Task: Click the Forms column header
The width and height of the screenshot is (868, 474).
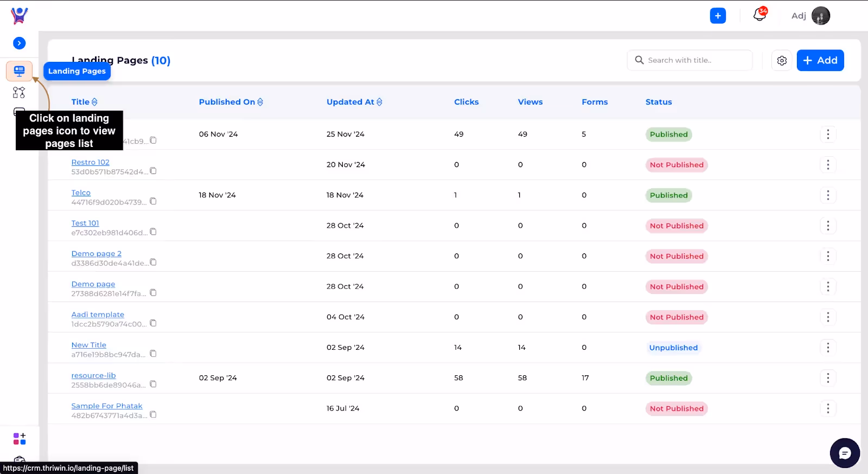Action: coord(595,102)
